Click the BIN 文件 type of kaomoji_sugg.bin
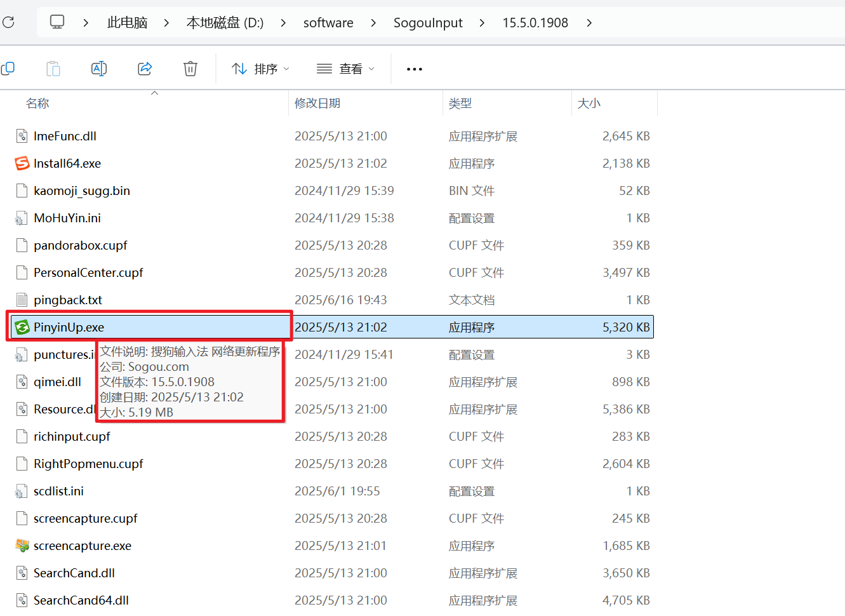This screenshot has height=616, width=845. pos(472,191)
